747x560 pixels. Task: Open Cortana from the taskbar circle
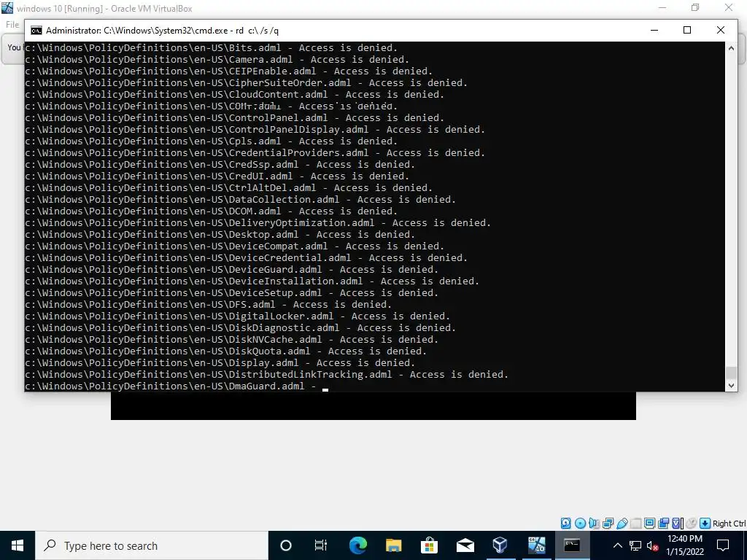point(286,545)
